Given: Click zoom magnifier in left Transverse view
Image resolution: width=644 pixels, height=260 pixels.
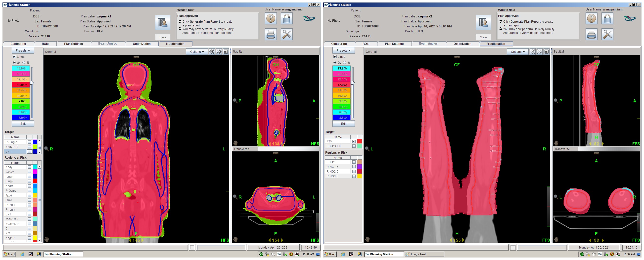Looking at the screenshot, I should 235,197.
